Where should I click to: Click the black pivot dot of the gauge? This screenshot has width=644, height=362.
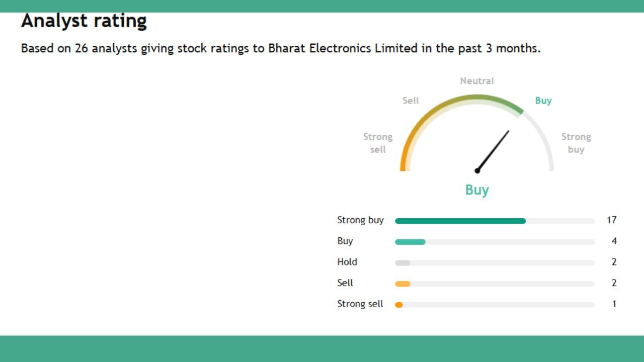pyautogui.click(x=477, y=171)
